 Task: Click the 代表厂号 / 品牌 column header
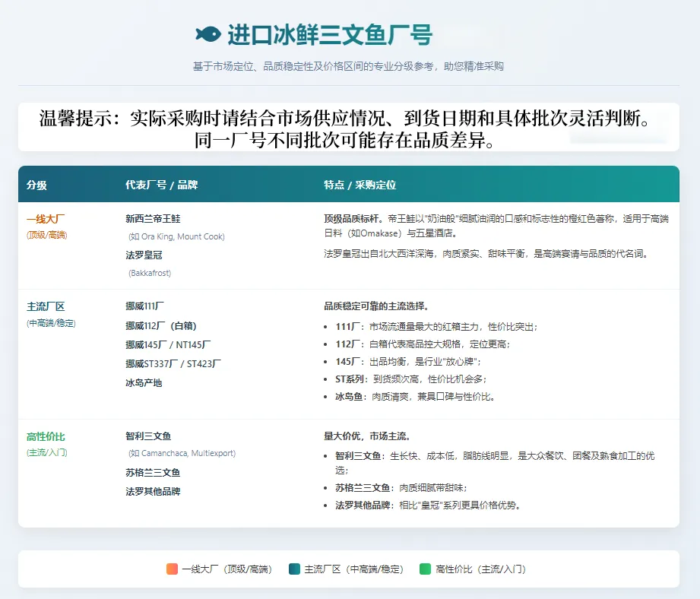pos(162,185)
